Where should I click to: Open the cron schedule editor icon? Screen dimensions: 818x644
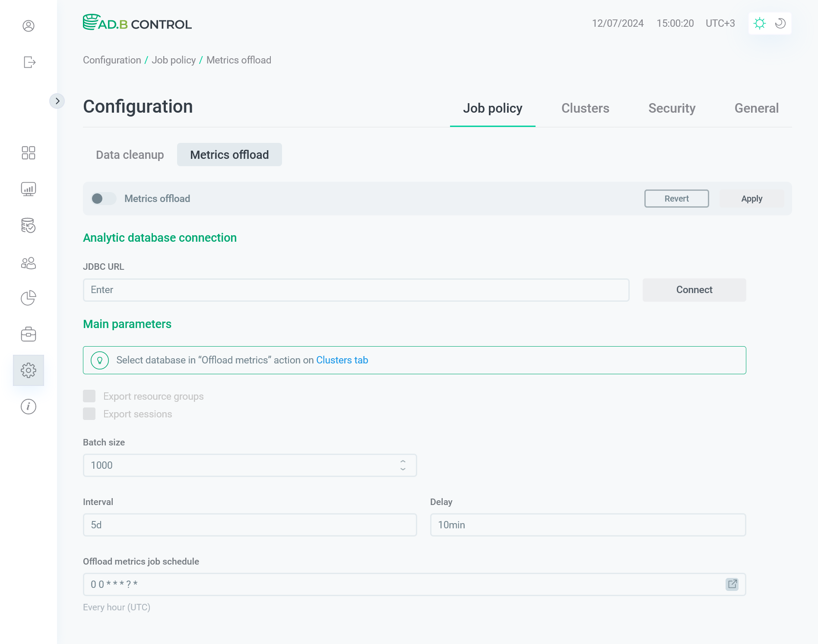[732, 584]
